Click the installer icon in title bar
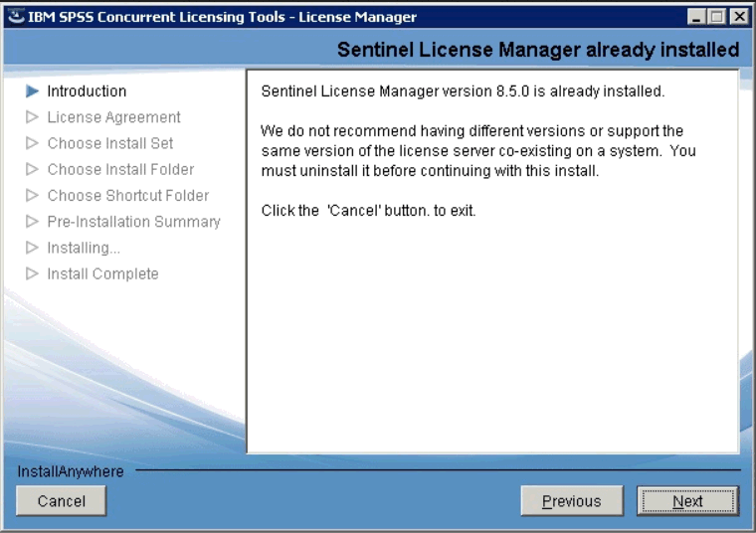The width and height of the screenshot is (756, 533). [16, 16]
